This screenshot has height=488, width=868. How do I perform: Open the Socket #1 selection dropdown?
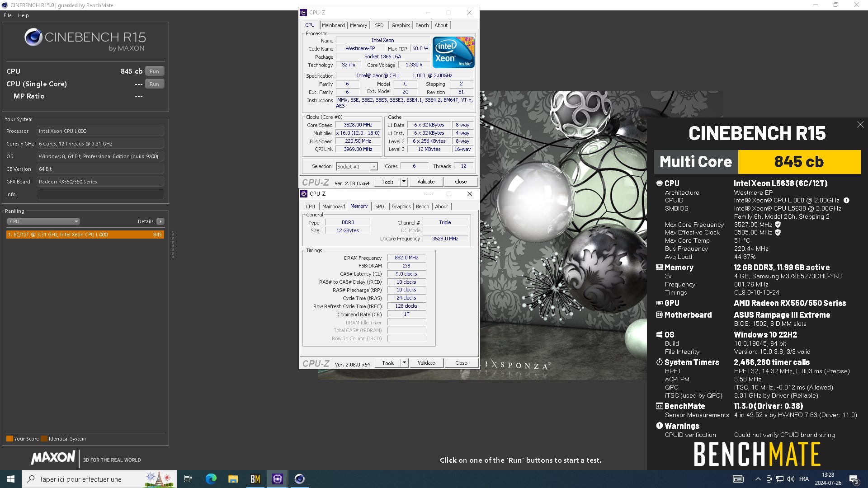coord(357,167)
